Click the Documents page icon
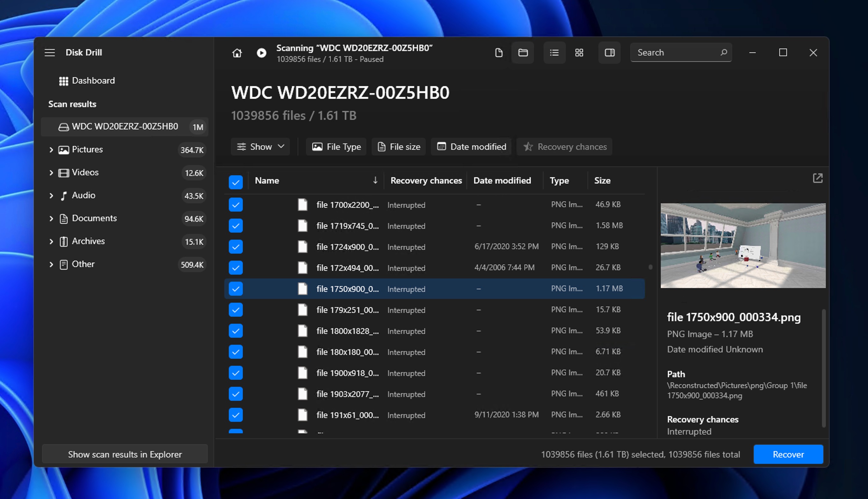The width and height of the screenshot is (868, 499). pyautogui.click(x=63, y=219)
